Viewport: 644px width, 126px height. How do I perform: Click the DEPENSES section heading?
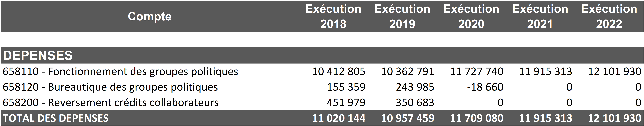point(38,56)
